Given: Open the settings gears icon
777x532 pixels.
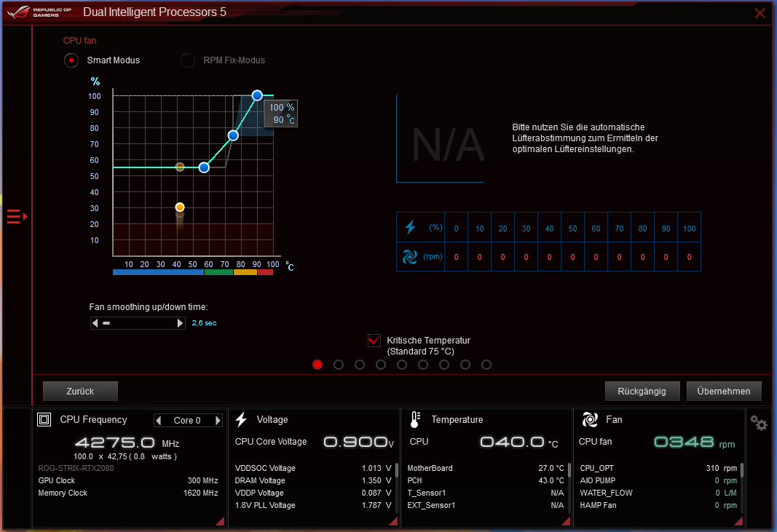Looking at the screenshot, I should tap(758, 423).
